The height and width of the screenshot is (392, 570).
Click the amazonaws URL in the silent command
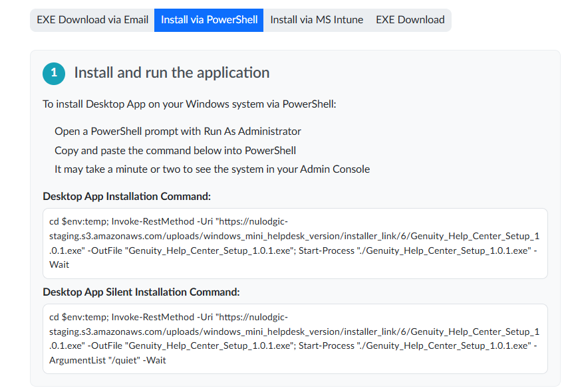295,332
